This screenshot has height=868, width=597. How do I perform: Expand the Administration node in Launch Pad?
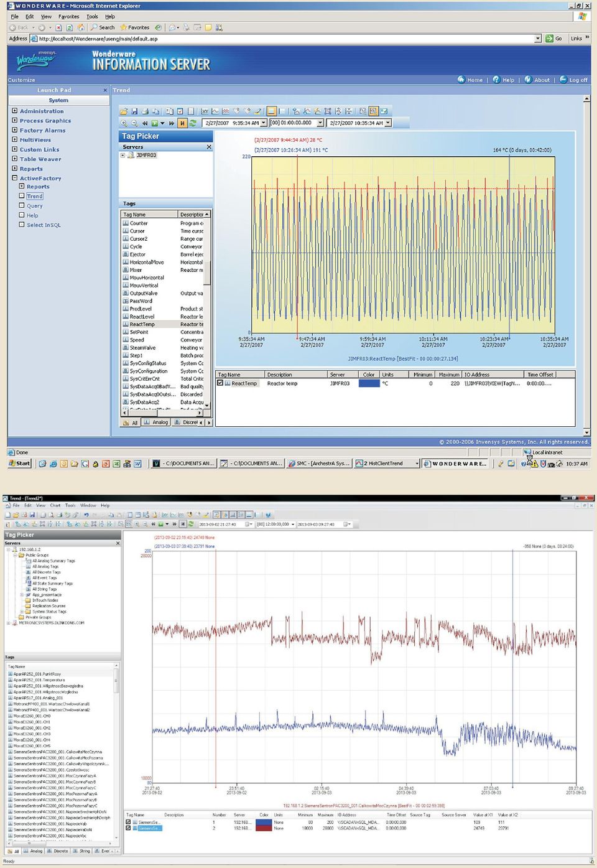tap(14, 111)
